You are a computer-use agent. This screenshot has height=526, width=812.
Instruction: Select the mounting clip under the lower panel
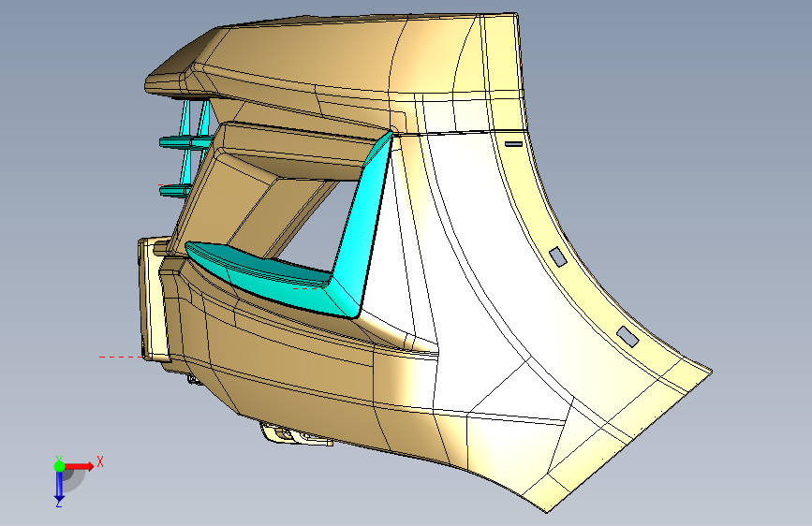(295, 435)
